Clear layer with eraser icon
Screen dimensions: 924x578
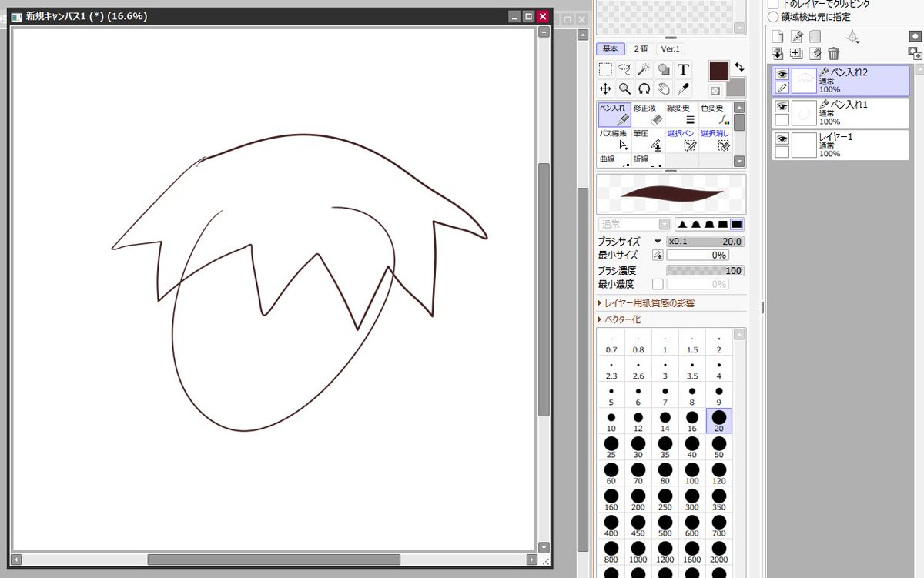pyautogui.click(x=815, y=53)
